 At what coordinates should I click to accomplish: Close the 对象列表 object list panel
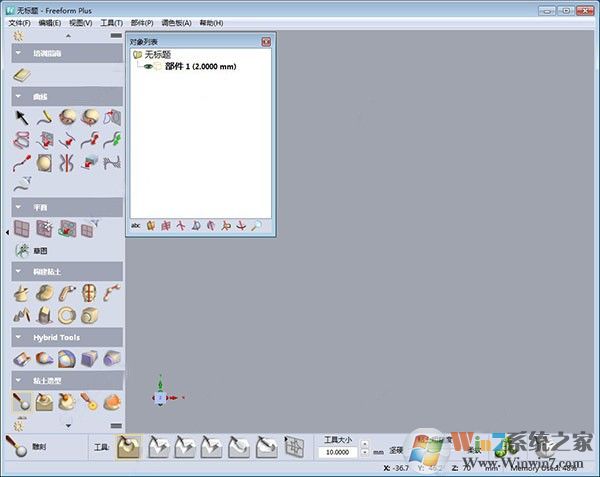[266, 41]
